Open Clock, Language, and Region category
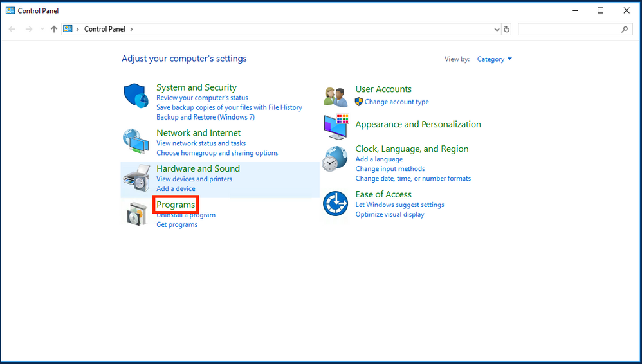The height and width of the screenshot is (364, 642). pos(412,149)
